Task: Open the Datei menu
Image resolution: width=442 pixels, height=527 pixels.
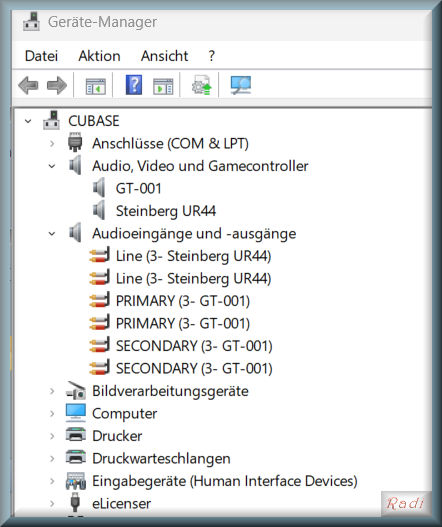Action: 41,56
